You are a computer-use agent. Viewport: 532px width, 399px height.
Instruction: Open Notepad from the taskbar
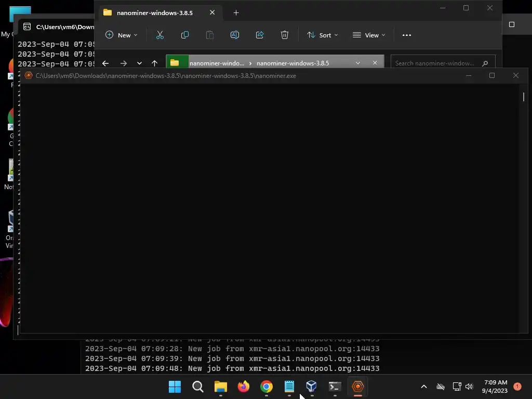289,387
